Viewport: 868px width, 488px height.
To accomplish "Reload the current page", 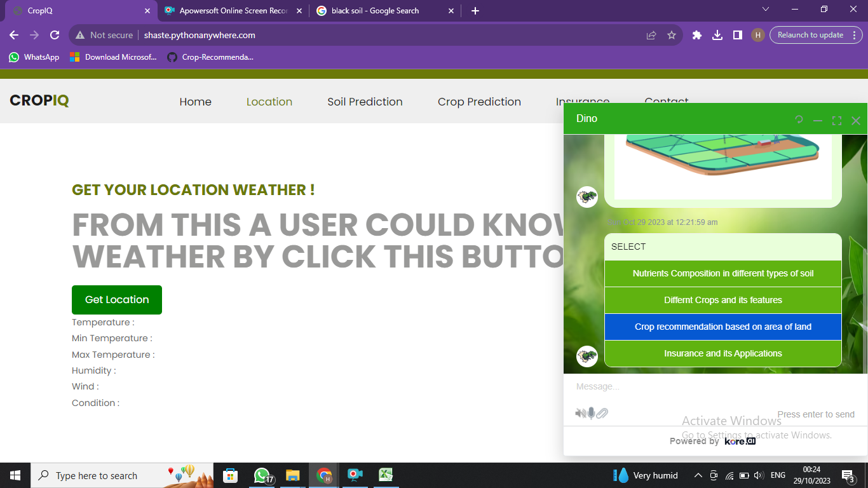I will coord(55,35).
